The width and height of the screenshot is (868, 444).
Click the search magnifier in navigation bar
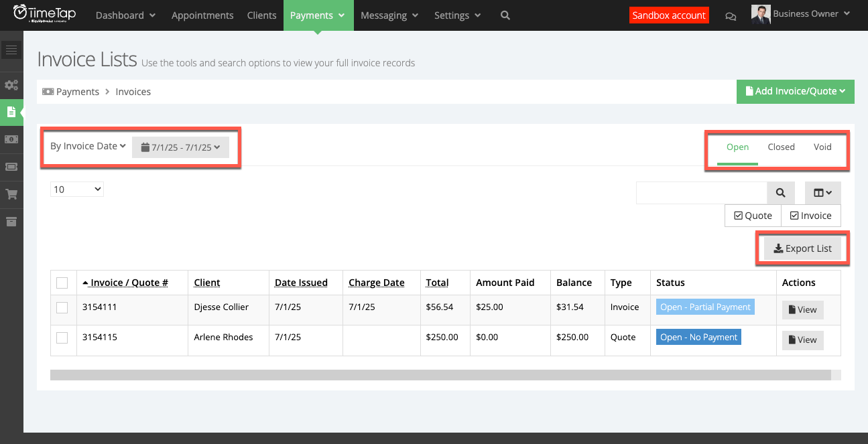tap(505, 15)
